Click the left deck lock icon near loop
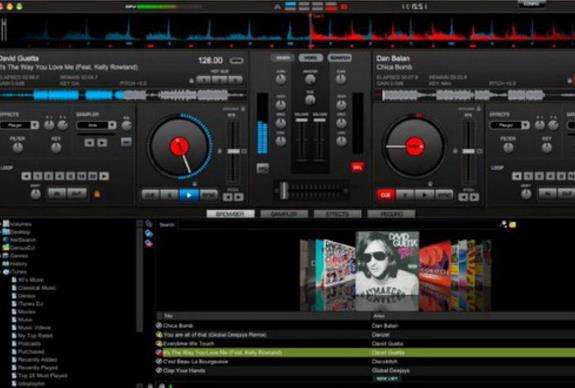 click(97, 194)
